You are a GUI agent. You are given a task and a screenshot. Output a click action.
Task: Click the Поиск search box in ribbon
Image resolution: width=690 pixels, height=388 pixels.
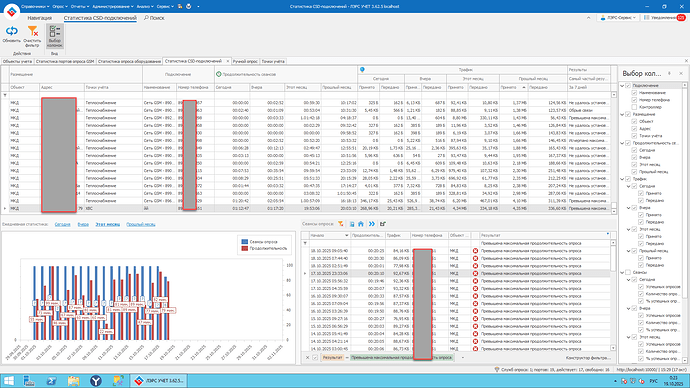(x=154, y=18)
